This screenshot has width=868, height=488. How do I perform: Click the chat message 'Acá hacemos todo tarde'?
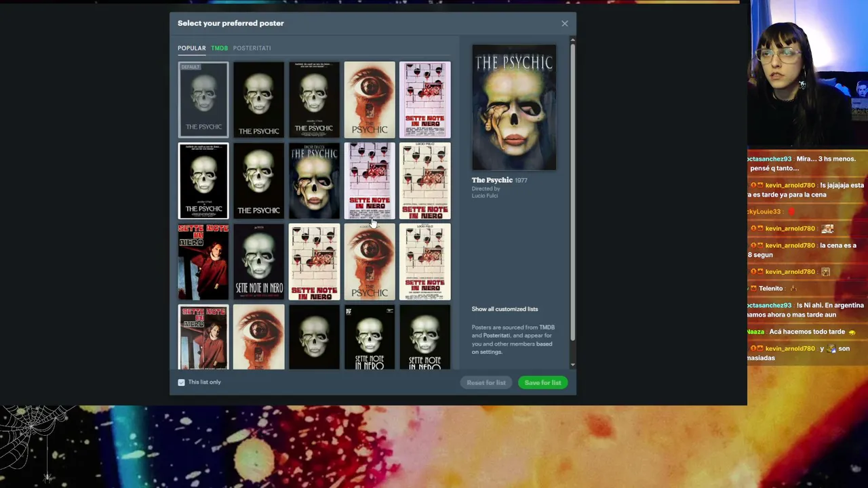coord(807,332)
